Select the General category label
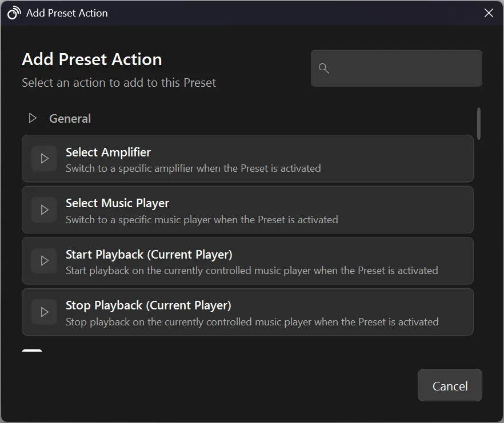 70,118
